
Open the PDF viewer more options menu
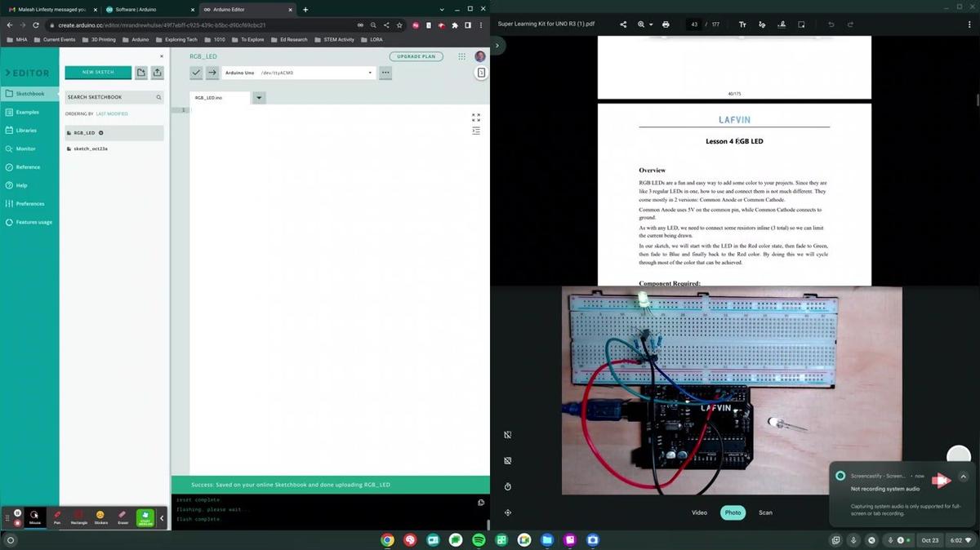tap(970, 24)
